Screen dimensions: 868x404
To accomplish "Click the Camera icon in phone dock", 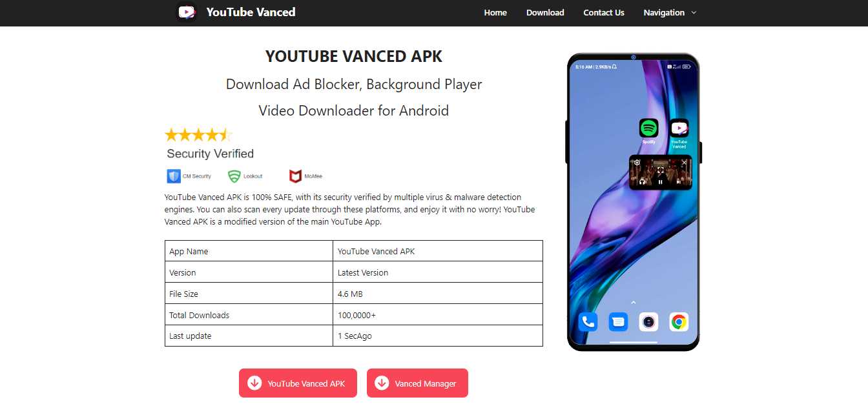I will point(648,321).
